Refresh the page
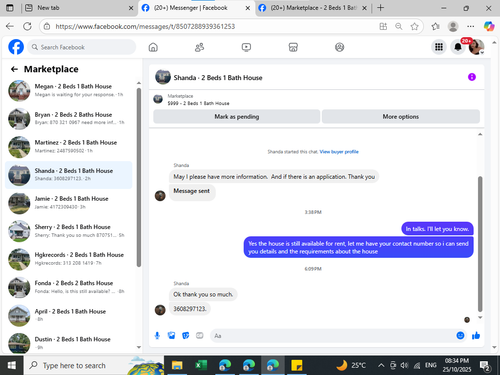The image size is (500, 375). pos(28,26)
